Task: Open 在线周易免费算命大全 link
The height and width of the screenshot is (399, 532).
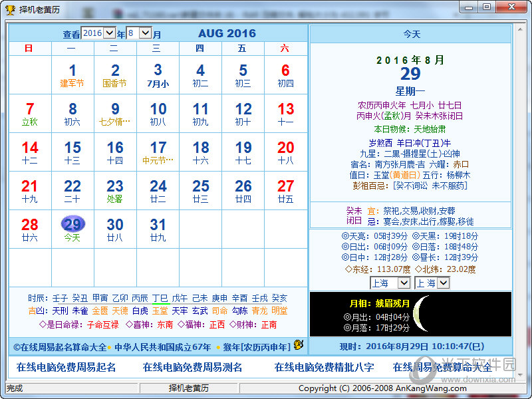Action: 442,367
